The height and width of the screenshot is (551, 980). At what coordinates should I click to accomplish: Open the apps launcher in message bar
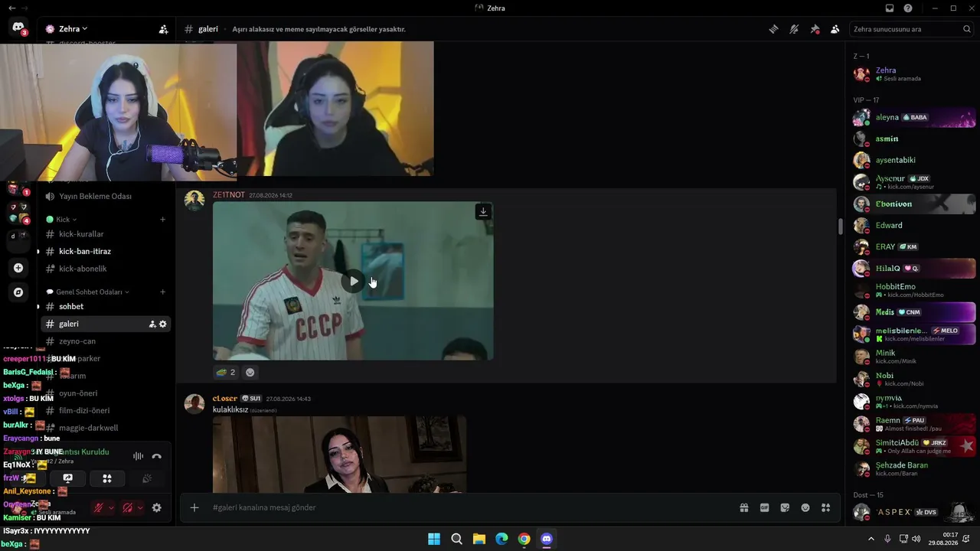click(x=825, y=507)
